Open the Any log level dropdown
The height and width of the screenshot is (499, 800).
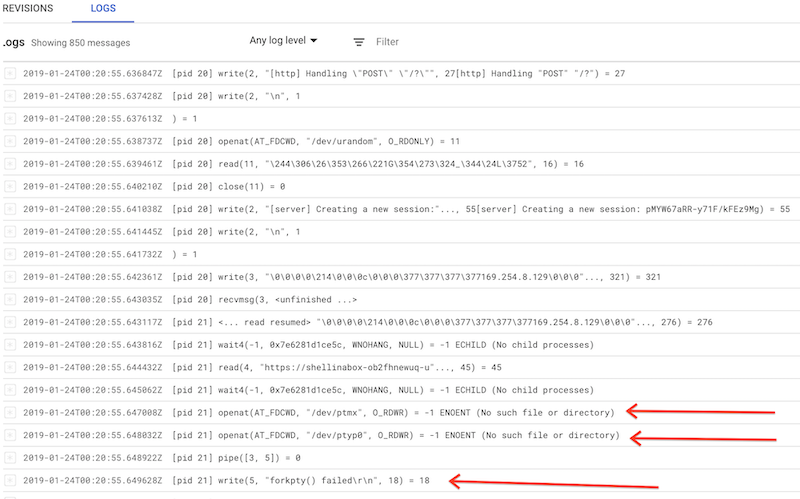tap(283, 41)
